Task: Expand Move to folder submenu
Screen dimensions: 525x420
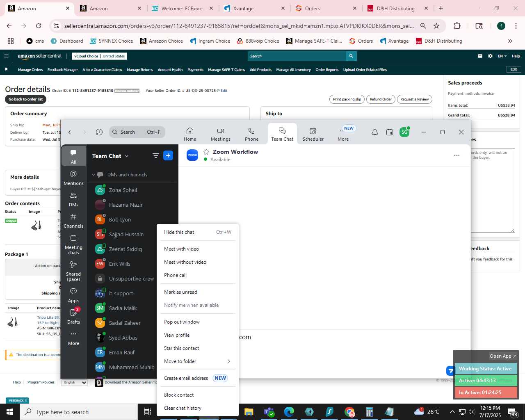Action: click(197, 361)
